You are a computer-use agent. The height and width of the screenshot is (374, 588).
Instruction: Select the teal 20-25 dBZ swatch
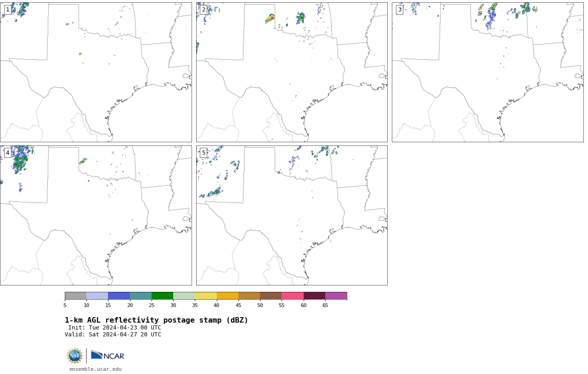point(141,296)
